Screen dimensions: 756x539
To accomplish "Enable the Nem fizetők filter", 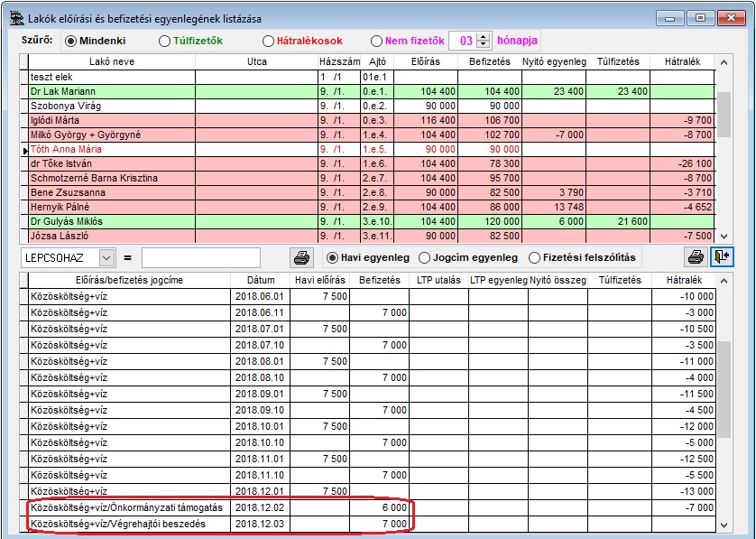I will tap(377, 41).
